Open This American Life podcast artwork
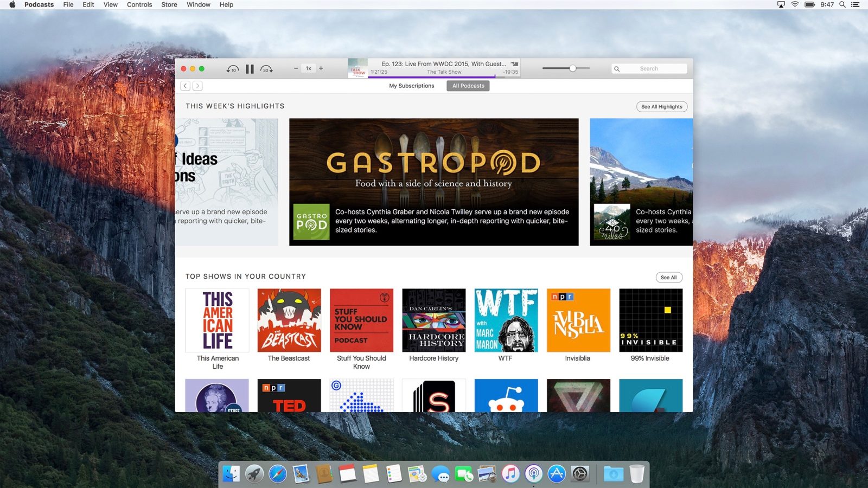 click(218, 320)
